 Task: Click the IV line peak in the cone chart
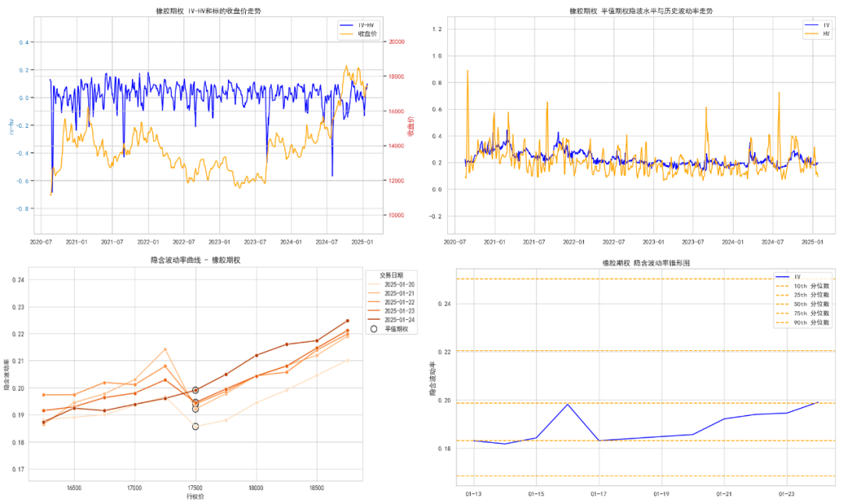pyautogui.click(x=567, y=404)
